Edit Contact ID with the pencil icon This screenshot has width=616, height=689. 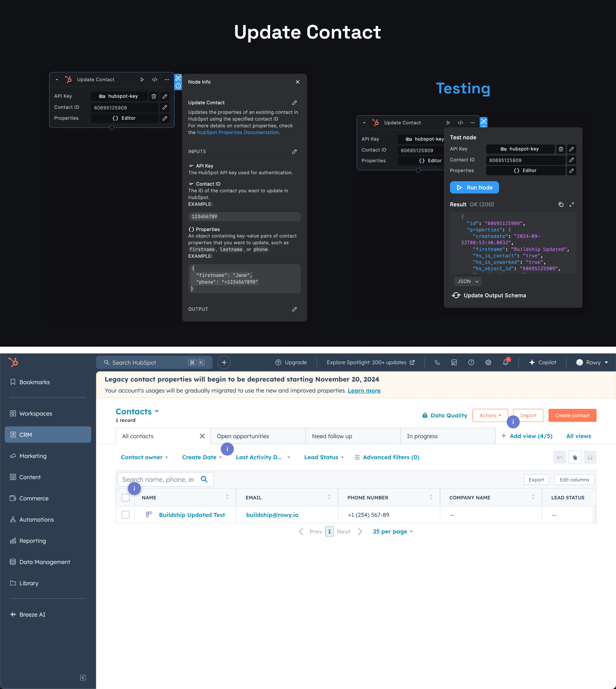pos(165,107)
